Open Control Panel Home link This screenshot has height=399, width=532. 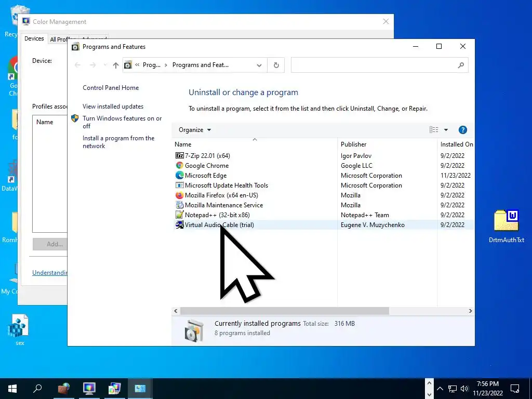point(111,88)
